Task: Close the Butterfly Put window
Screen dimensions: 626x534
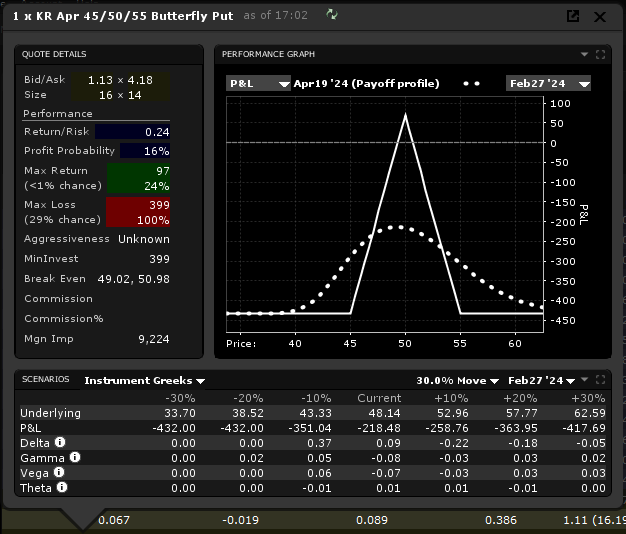Action: (x=600, y=16)
